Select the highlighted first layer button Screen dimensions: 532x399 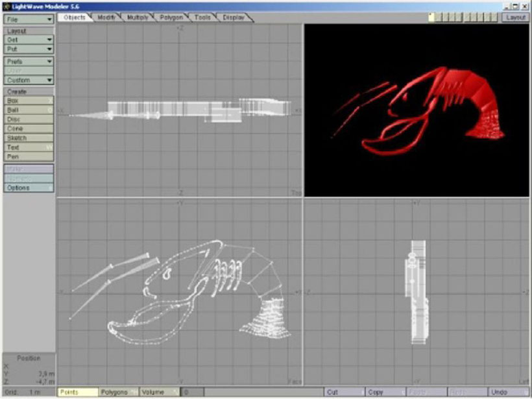(431, 18)
